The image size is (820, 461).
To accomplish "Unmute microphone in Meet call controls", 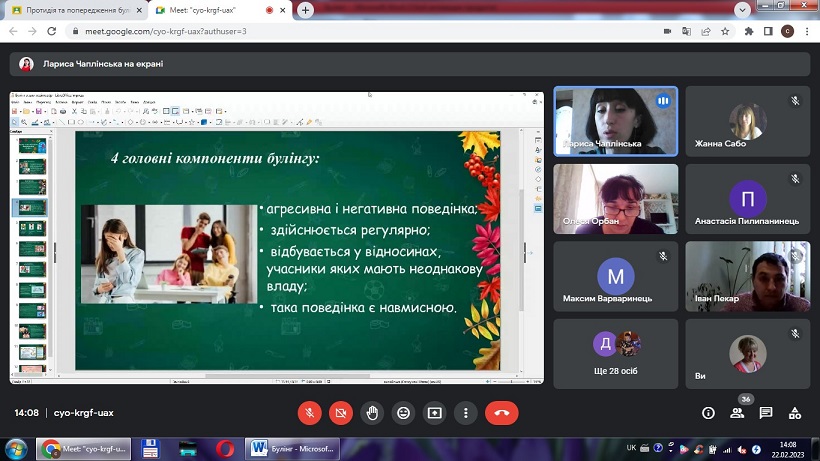I will point(310,413).
